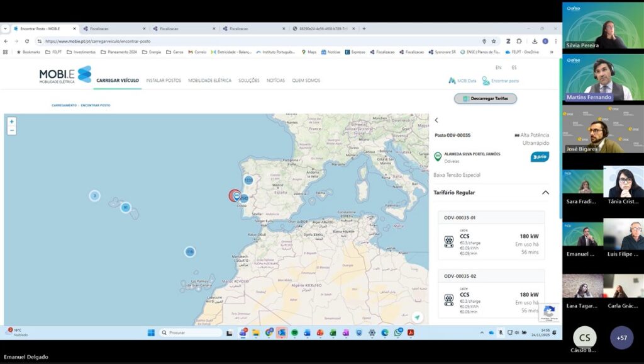Zoom in on the map
Viewport: 644px width, 364px height.
point(11,122)
